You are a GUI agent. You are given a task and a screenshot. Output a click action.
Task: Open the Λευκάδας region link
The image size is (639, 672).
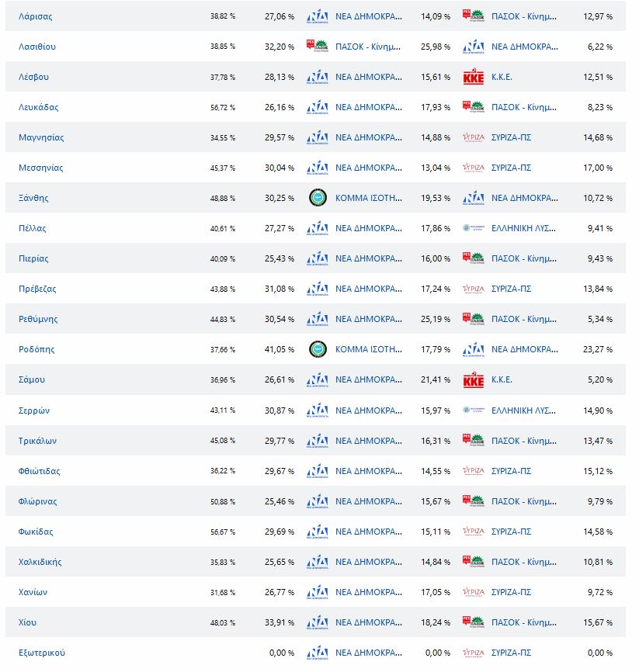tap(39, 107)
